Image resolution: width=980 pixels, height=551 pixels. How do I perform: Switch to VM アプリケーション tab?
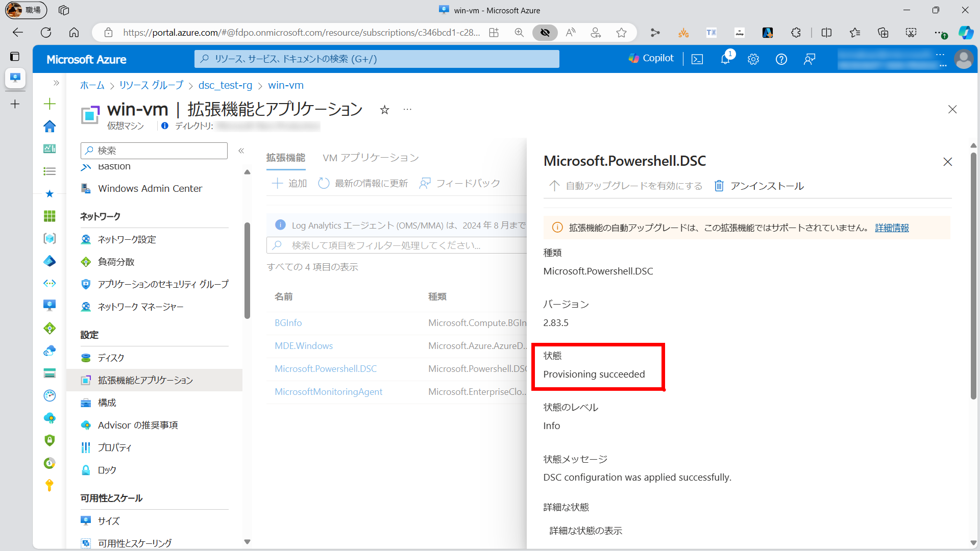[371, 158]
